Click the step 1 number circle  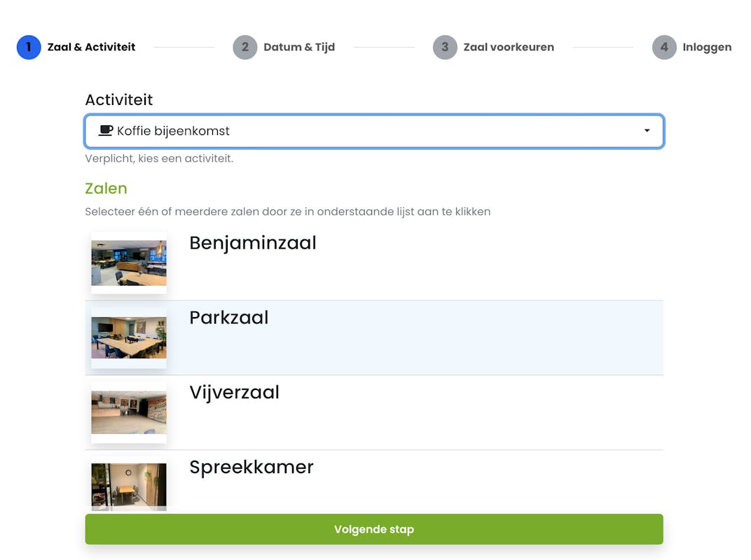pos(29,48)
